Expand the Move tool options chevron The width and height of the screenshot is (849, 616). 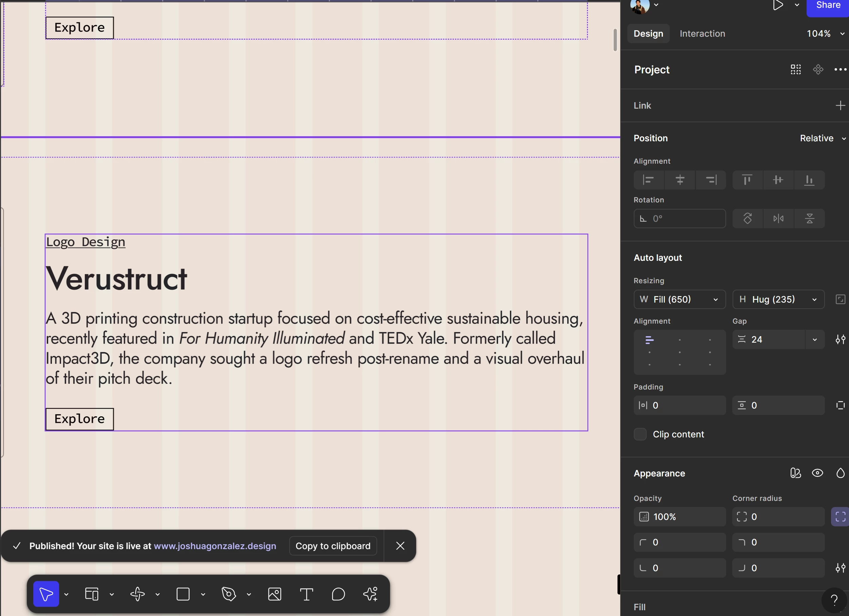coord(66,594)
